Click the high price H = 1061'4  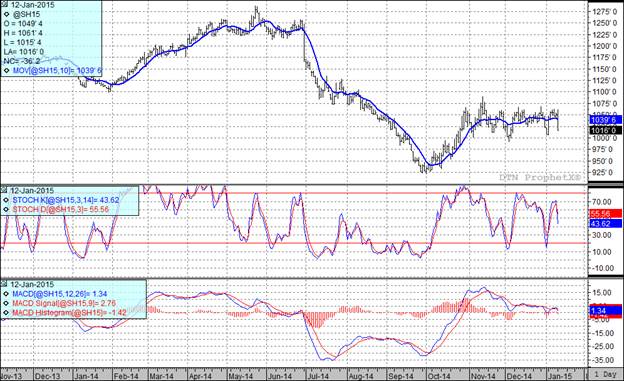[x=23, y=33]
